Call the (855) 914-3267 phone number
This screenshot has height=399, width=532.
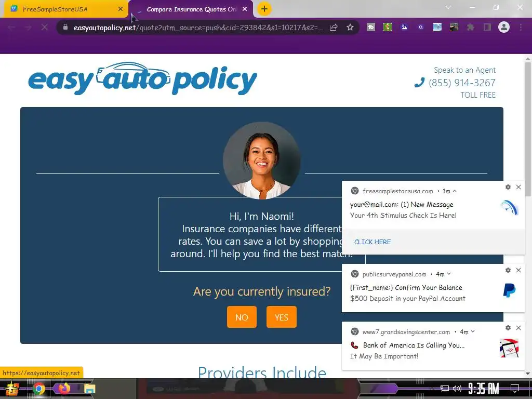pyautogui.click(x=462, y=83)
